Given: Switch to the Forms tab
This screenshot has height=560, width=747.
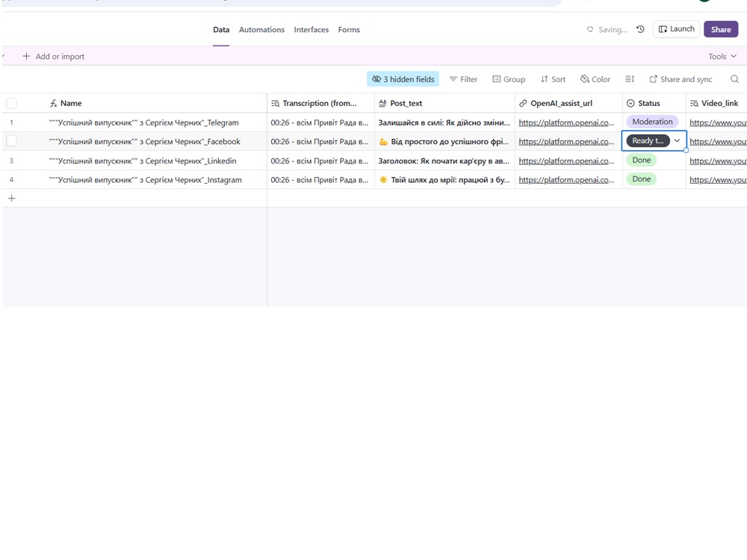Looking at the screenshot, I should [x=349, y=30].
